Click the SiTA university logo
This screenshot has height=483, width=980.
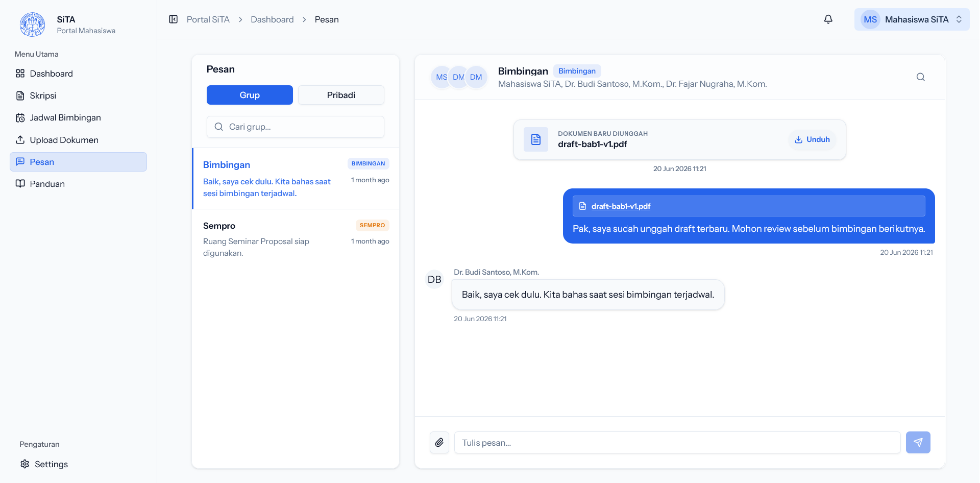(32, 25)
